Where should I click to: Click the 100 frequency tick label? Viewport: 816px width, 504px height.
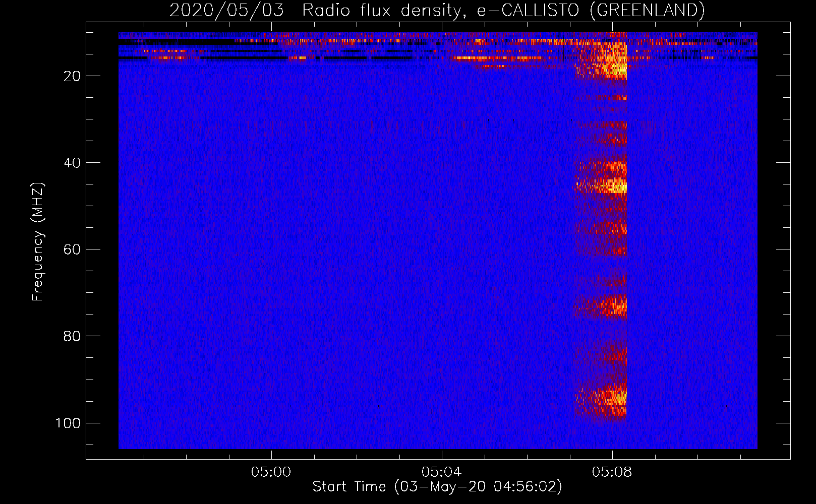click(68, 423)
